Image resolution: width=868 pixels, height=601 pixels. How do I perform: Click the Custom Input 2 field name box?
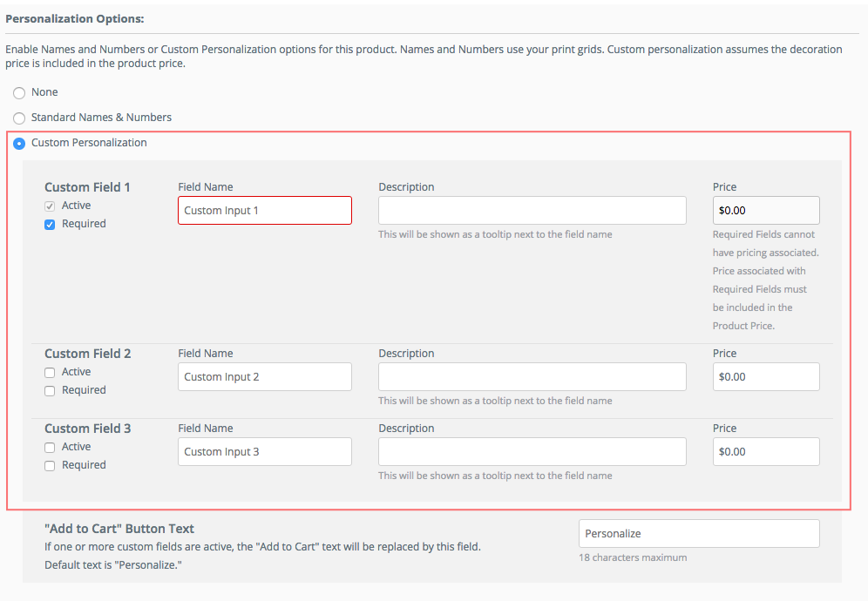[265, 377]
